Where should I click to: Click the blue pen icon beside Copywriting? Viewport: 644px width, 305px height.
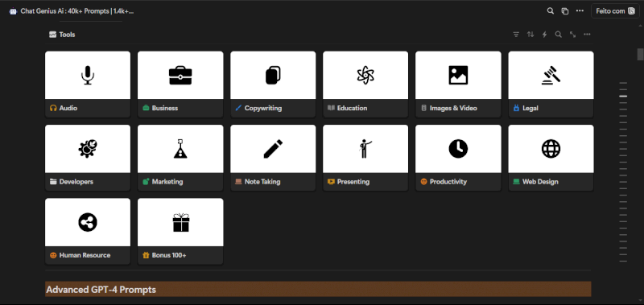tap(238, 109)
